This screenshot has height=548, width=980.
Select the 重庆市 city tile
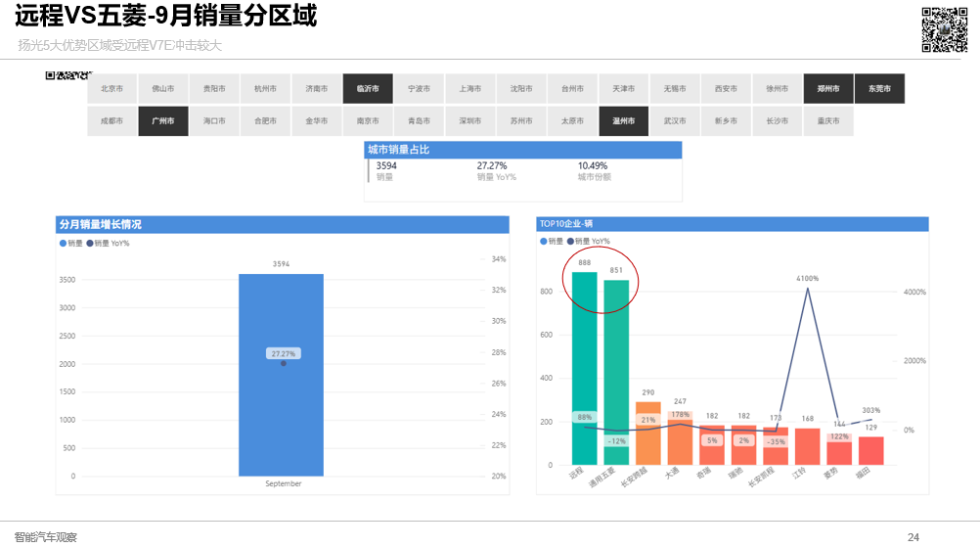tap(828, 120)
